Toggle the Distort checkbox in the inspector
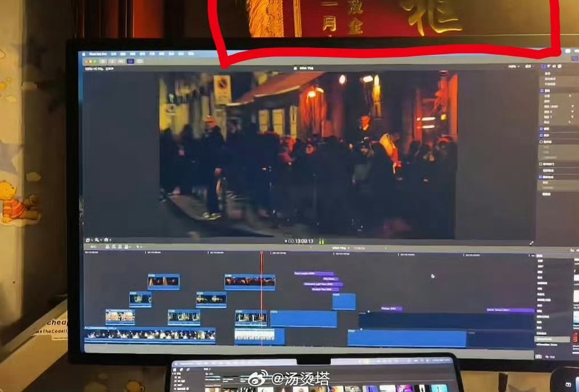 coord(542,135)
